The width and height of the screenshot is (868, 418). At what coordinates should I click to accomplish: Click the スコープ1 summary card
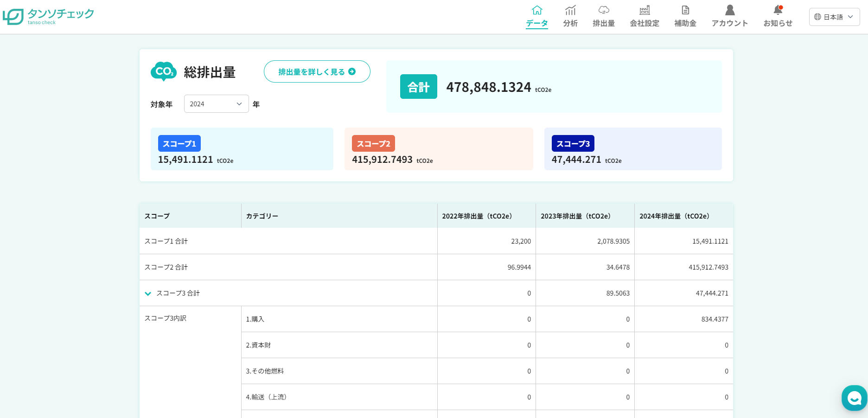(x=242, y=149)
